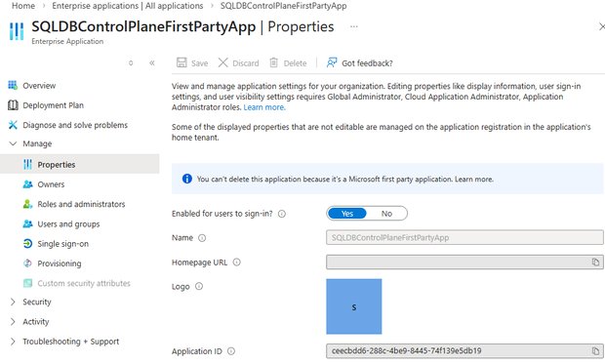
Task: Select Roles and administrators menu item
Action: (x=81, y=204)
